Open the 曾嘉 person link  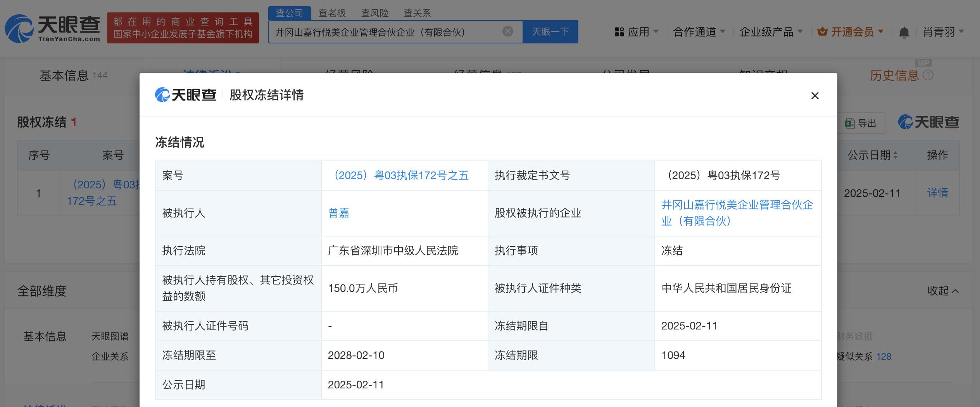tap(338, 213)
